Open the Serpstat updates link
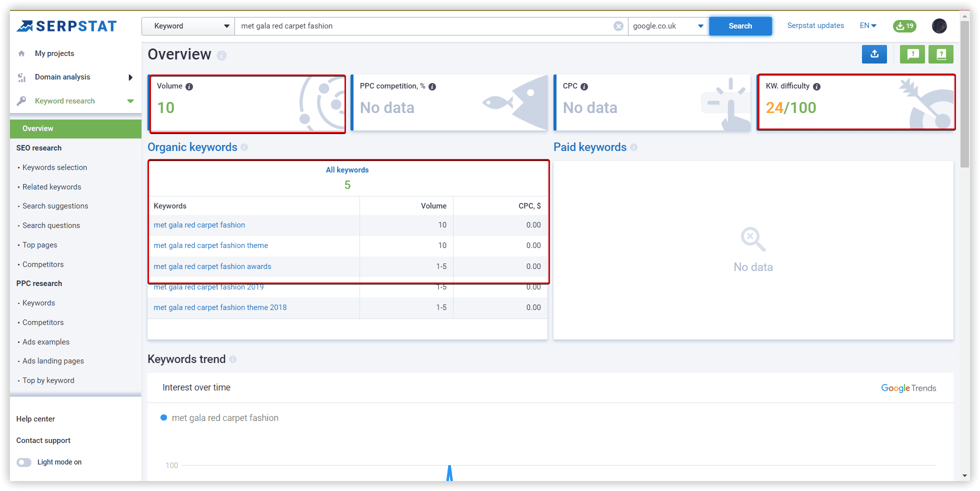 point(815,25)
